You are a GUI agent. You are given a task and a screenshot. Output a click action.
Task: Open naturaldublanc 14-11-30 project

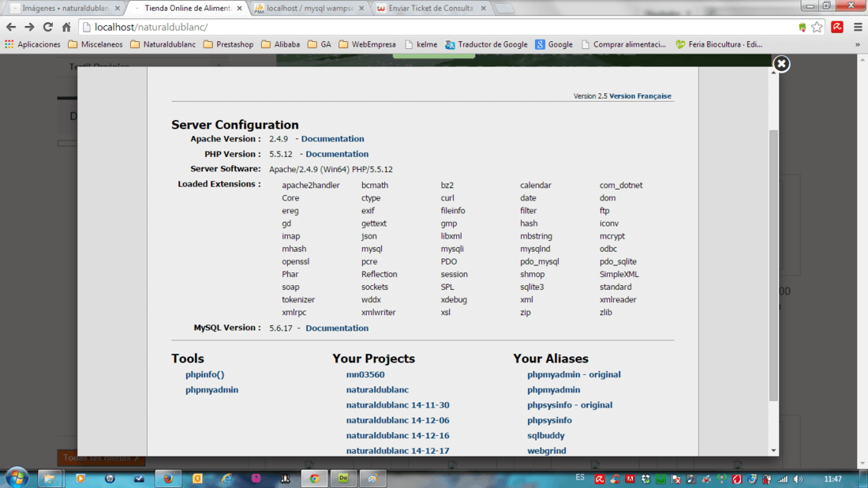pos(398,405)
